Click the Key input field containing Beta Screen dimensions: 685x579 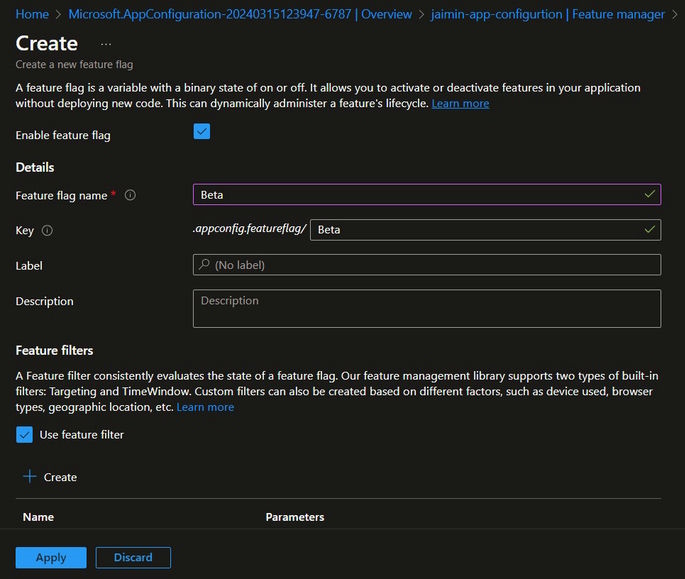[475, 230]
